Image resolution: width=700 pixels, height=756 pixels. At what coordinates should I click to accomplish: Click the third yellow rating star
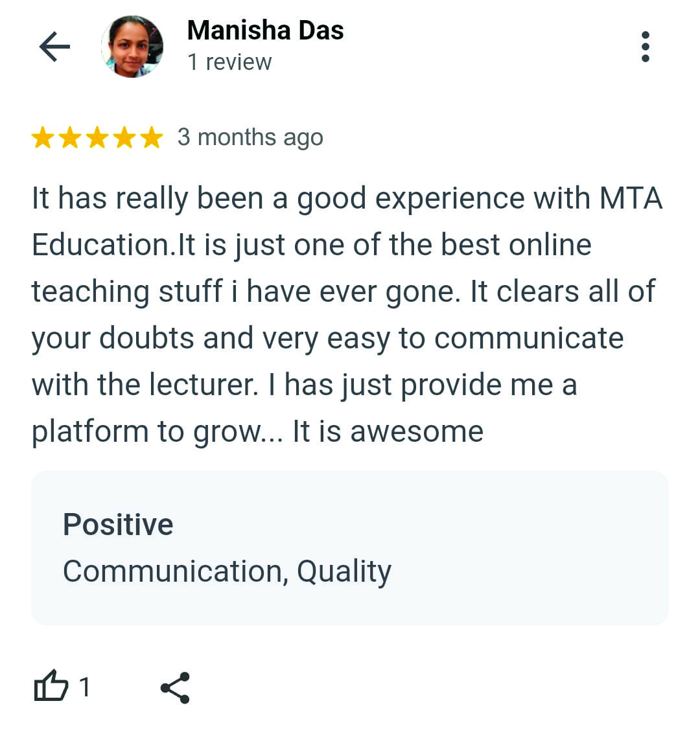97,138
